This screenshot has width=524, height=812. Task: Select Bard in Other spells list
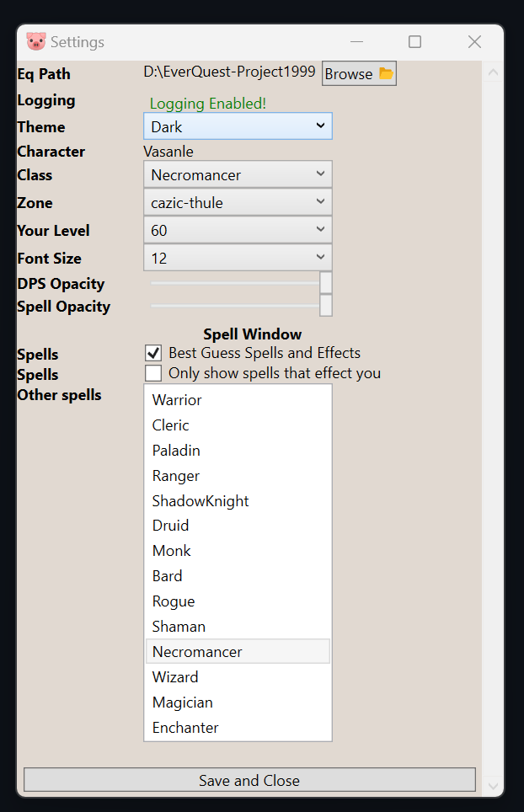[x=238, y=576]
